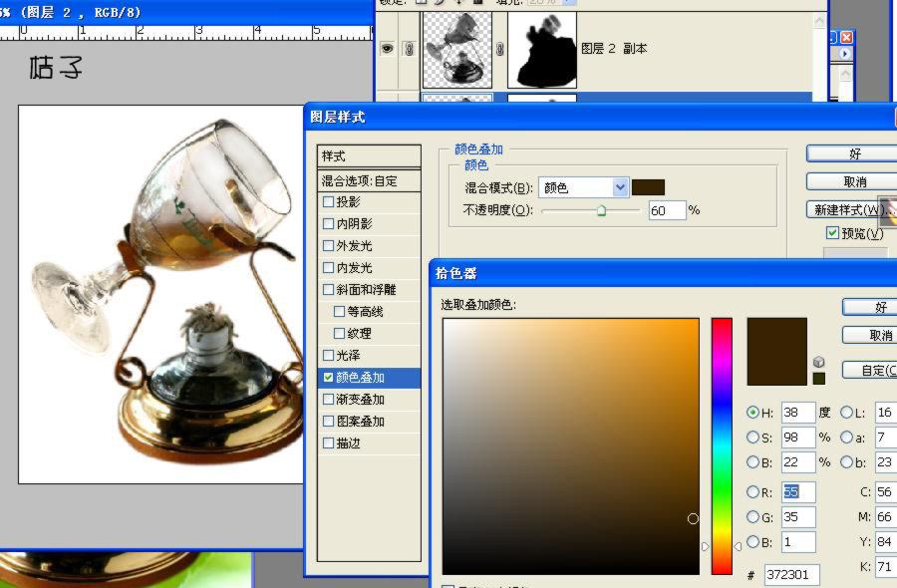Select the black layer mask thumbnail of 图层 2 副本
Viewport: 897px width, 588px height.
pyautogui.click(x=542, y=51)
